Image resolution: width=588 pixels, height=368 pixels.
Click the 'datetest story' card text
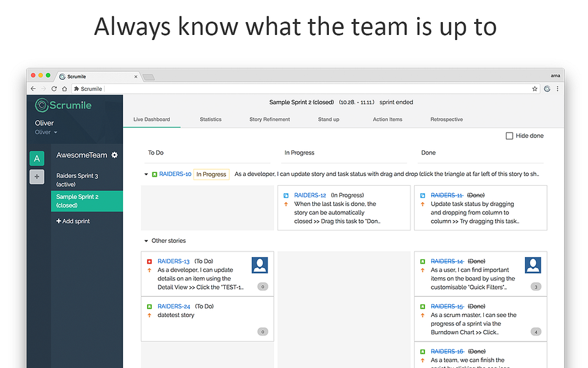176,315
